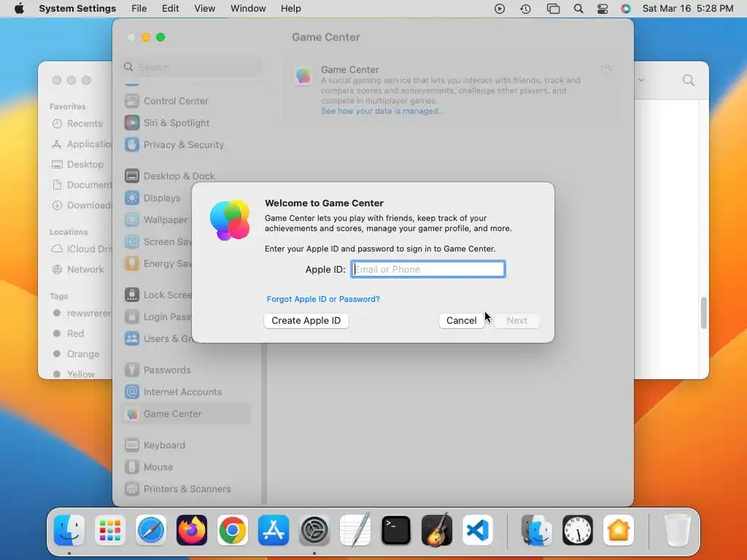Open See how your data is managed link
Image resolution: width=747 pixels, height=560 pixels.
tap(382, 111)
